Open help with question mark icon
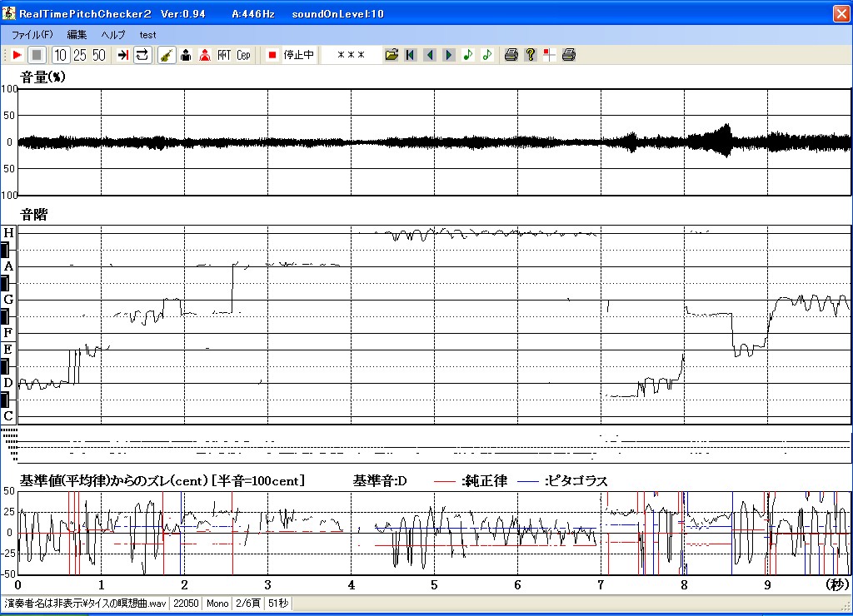The width and height of the screenshot is (853, 616). coord(531,55)
